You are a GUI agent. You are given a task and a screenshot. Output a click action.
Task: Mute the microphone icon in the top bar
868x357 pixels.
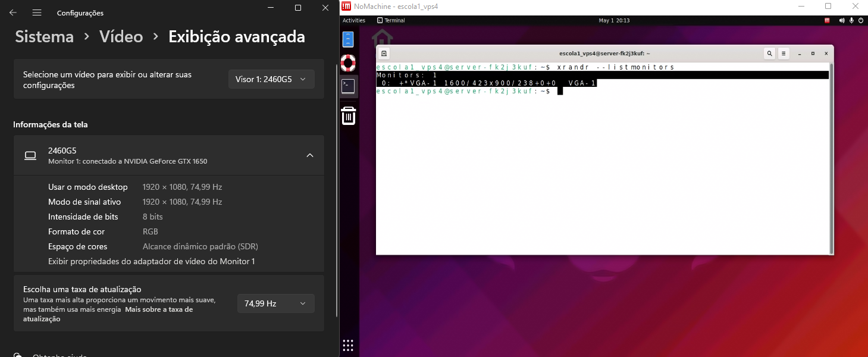tap(851, 20)
